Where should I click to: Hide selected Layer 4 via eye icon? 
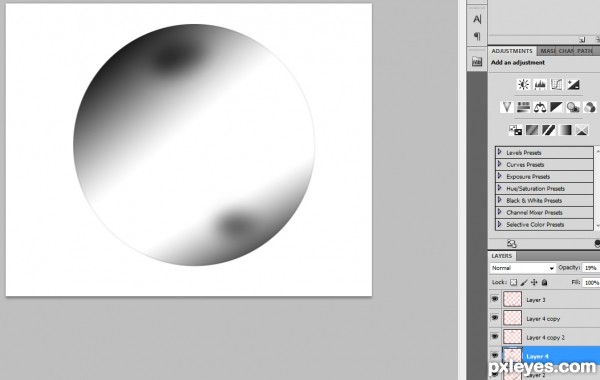(x=495, y=355)
